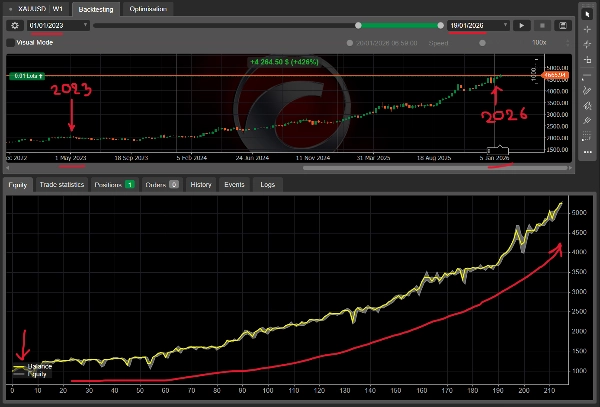
Task: Open the Logs tab
Action: [x=267, y=185]
